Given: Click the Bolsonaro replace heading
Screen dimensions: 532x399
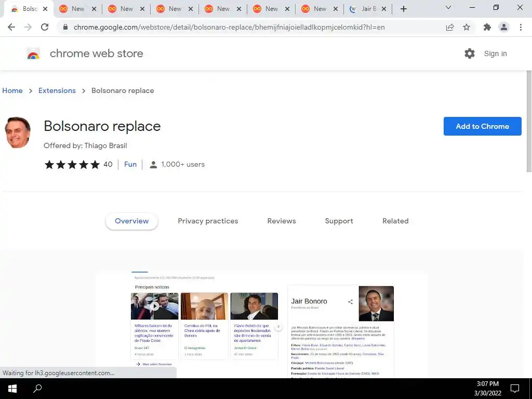Looking at the screenshot, I should [x=102, y=126].
